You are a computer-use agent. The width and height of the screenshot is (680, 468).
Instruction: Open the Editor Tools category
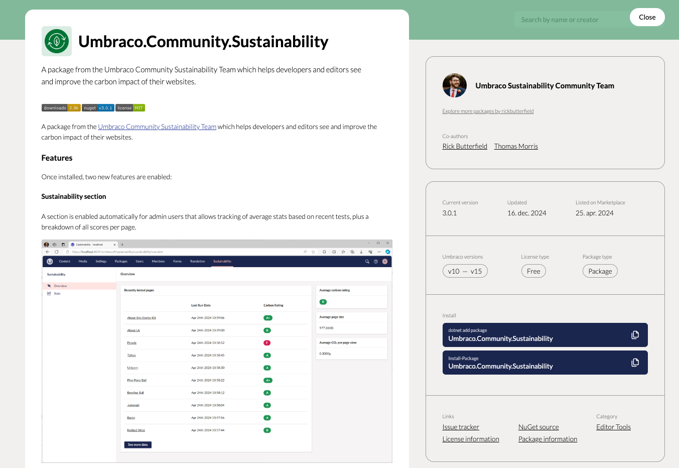coord(613,427)
